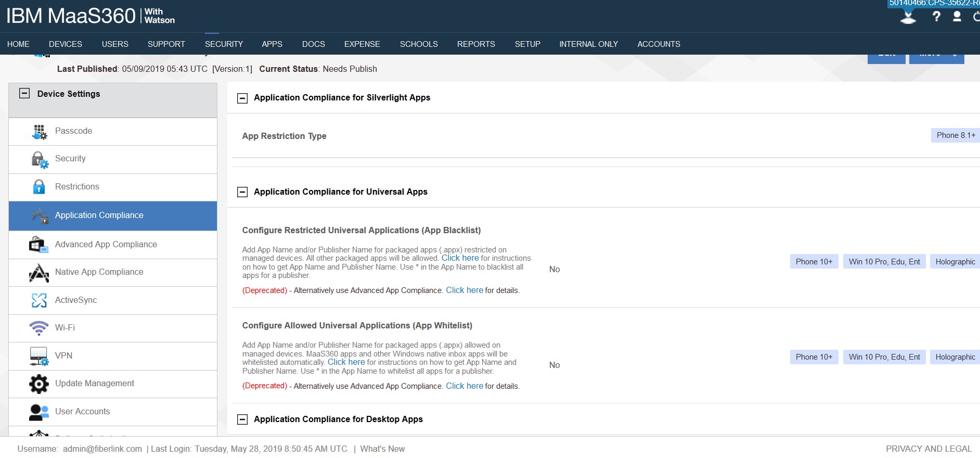Click 'Configure Allowed Universal Applications (App Whitelist)' heading
980x458 pixels.
coord(357,326)
